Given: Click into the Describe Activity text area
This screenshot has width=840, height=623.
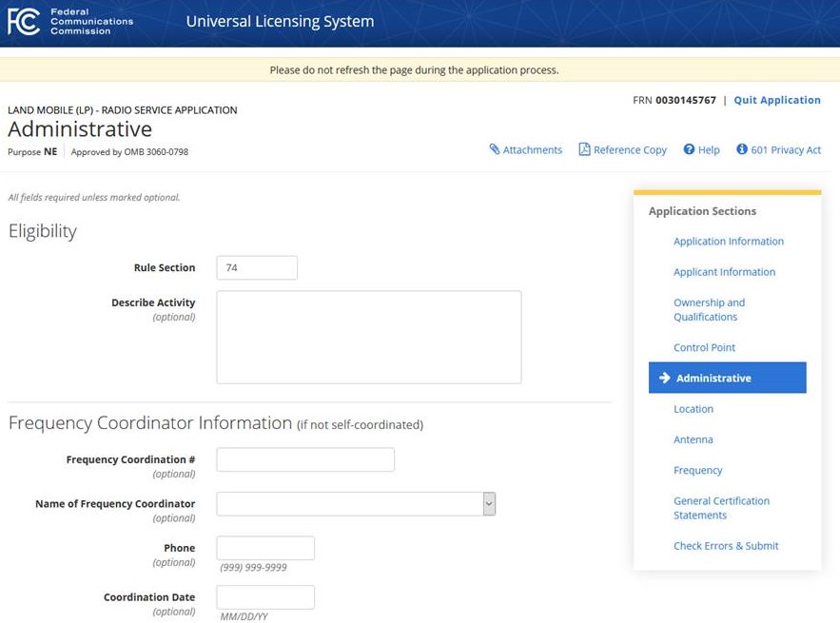Looking at the screenshot, I should coord(368,338).
